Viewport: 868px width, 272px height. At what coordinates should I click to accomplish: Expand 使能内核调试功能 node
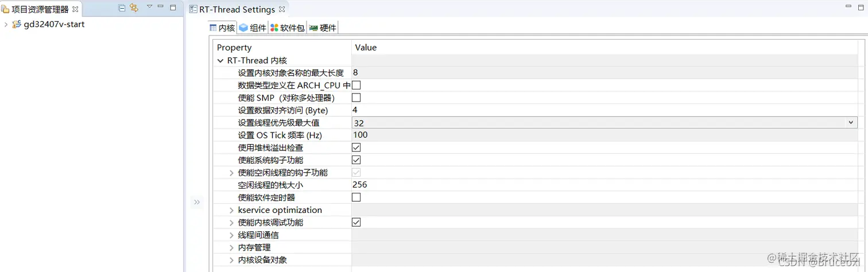point(232,223)
